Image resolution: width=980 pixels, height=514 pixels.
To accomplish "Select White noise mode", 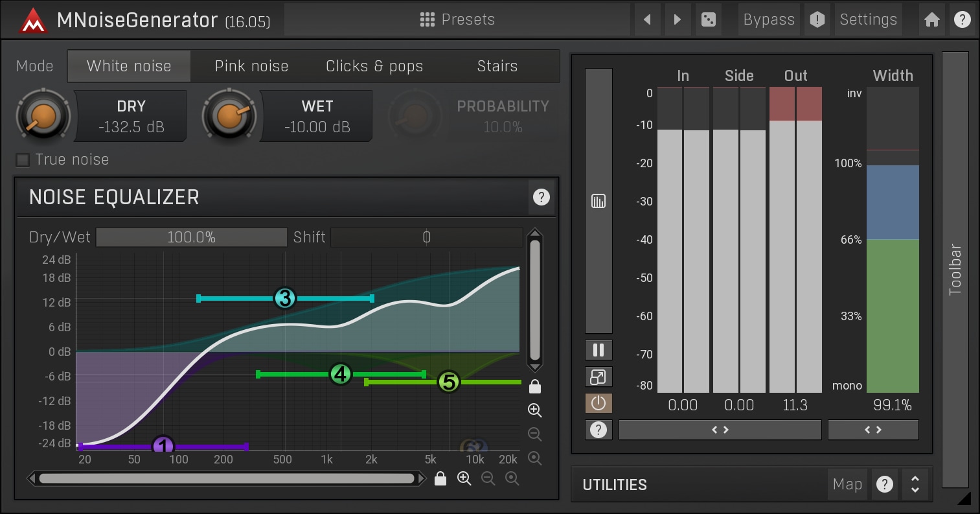I will [129, 66].
